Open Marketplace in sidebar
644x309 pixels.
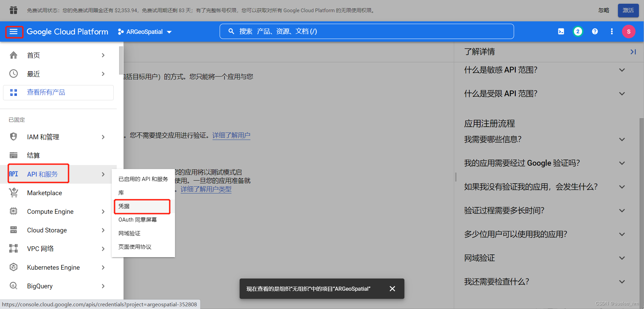point(58,193)
